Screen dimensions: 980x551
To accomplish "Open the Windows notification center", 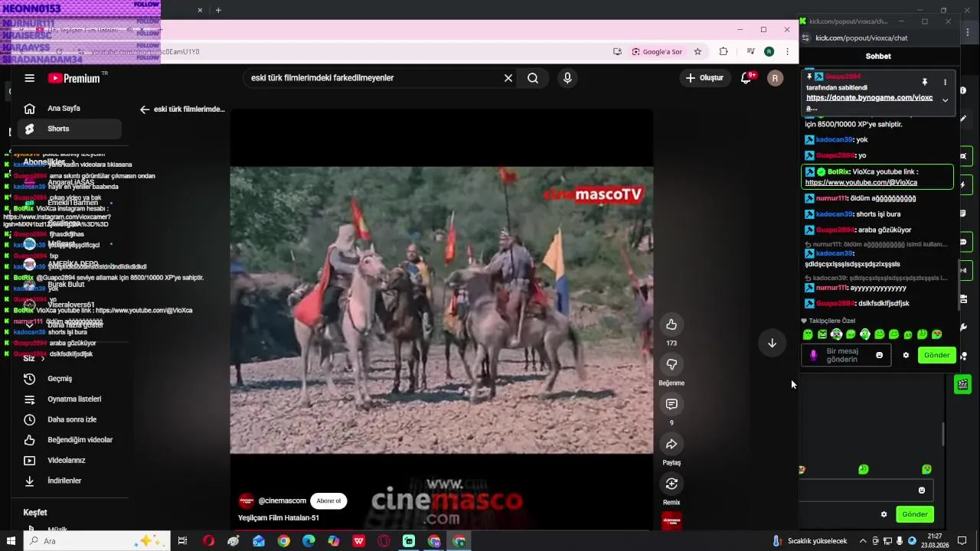I will 962,541.
